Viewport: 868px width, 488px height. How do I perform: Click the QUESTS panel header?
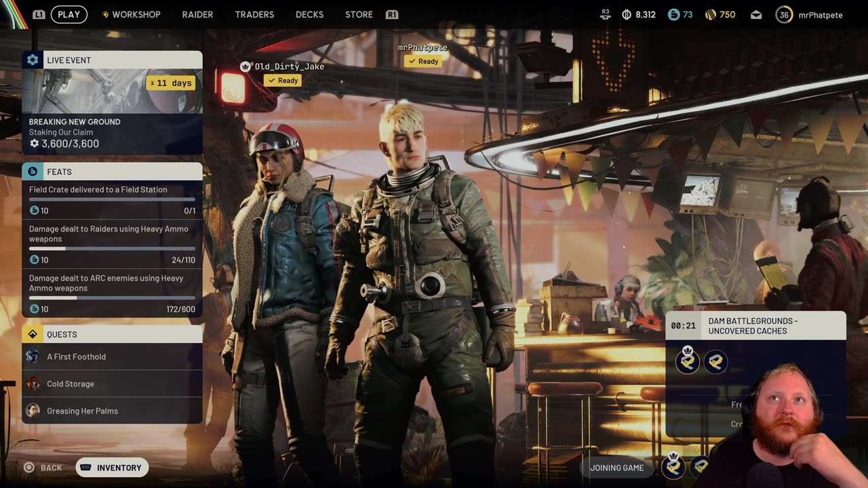112,334
